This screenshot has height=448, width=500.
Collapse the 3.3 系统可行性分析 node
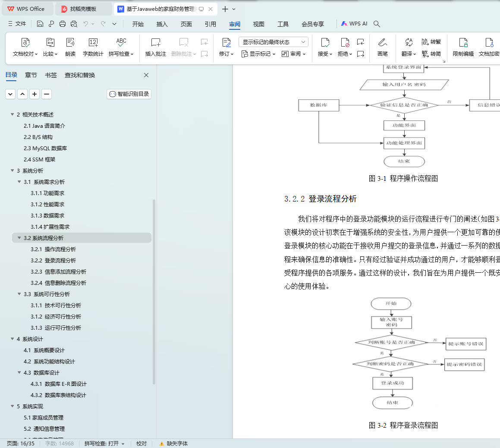point(19,294)
